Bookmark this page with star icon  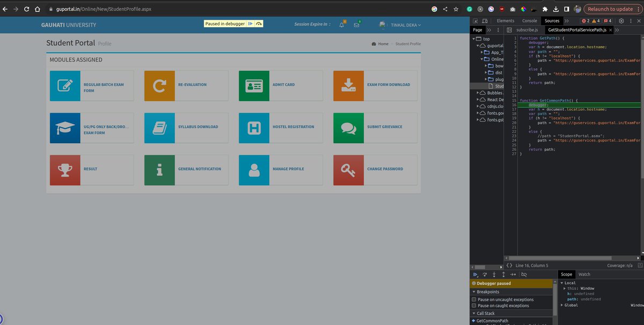(456, 9)
